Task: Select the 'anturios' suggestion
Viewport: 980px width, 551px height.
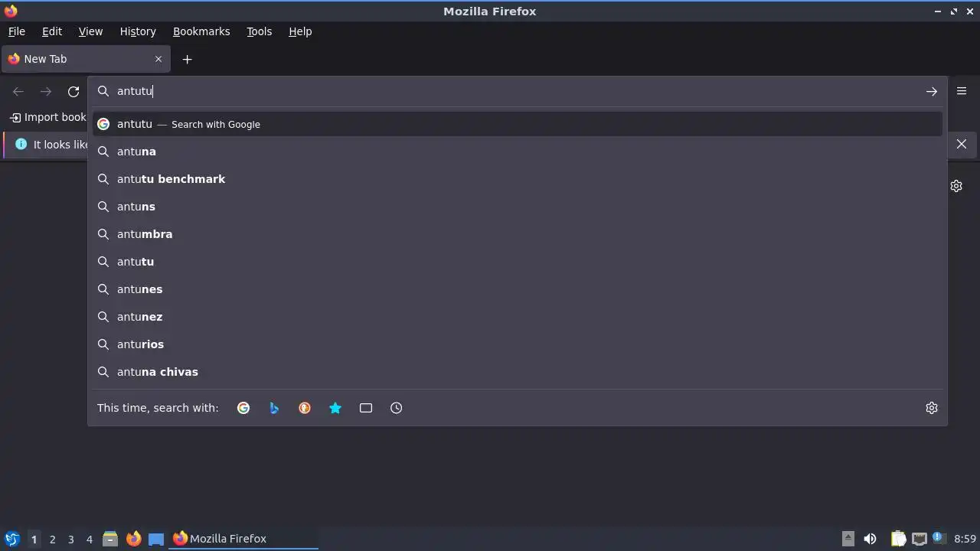Action: [x=518, y=344]
